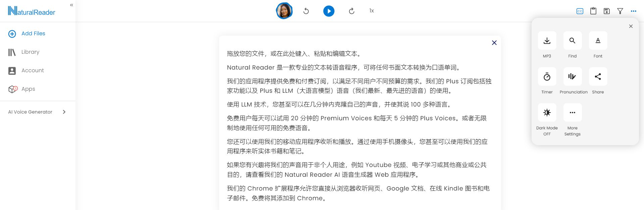Close the text document card
The height and width of the screenshot is (210, 644).
click(494, 43)
